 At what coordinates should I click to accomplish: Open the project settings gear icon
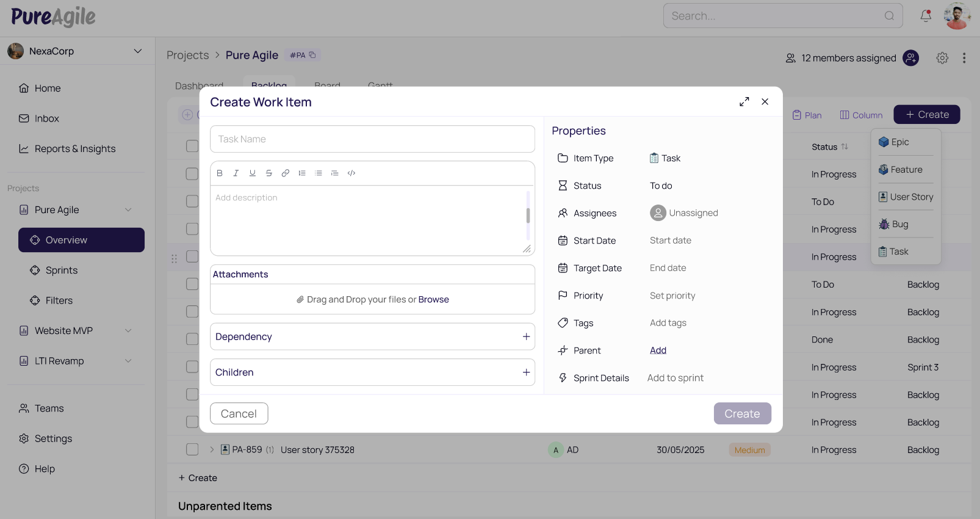click(x=942, y=58)
